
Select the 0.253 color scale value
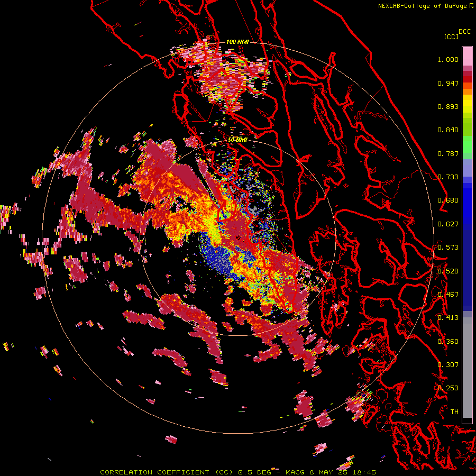[x=448, y=388]
